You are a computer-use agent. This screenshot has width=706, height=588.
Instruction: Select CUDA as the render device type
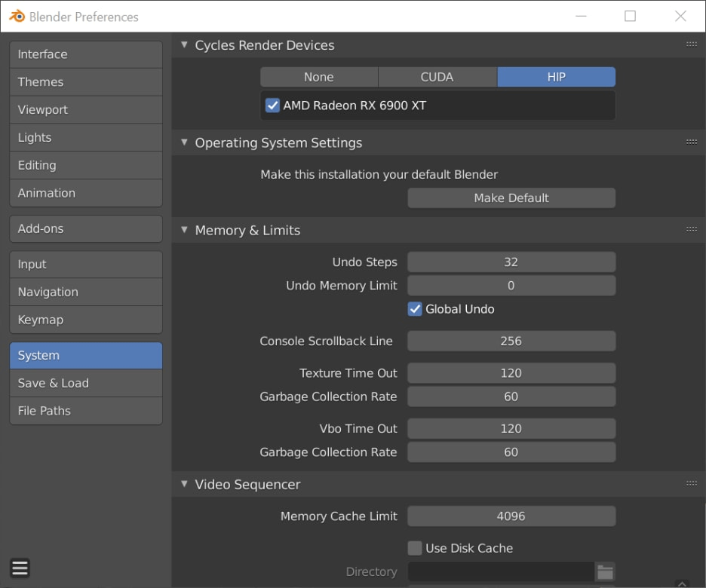point(437,77)
